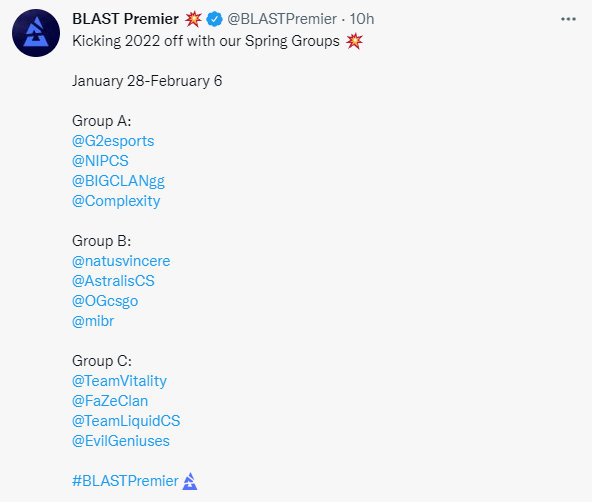Open the three-dots more options menu
Image resolution: width=592 pixels, height=502 pixels.
pos(568,19)
